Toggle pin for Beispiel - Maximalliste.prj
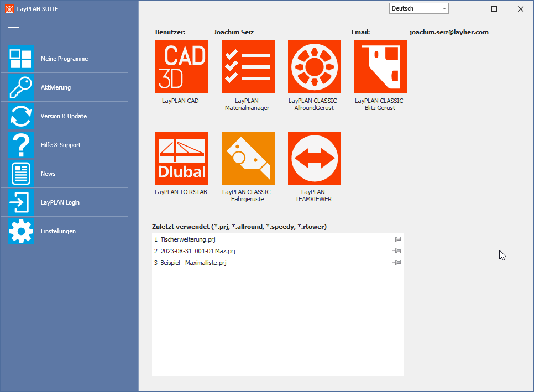The width and height of the screenshot is (534, 392). coord(397,263)
